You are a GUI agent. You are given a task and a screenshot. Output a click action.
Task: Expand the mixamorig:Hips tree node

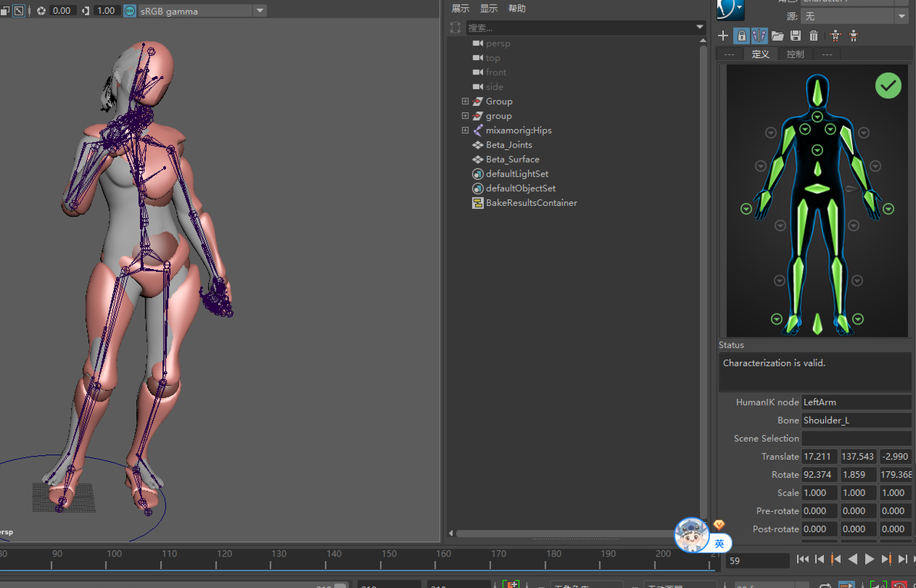tap(465, 131)
